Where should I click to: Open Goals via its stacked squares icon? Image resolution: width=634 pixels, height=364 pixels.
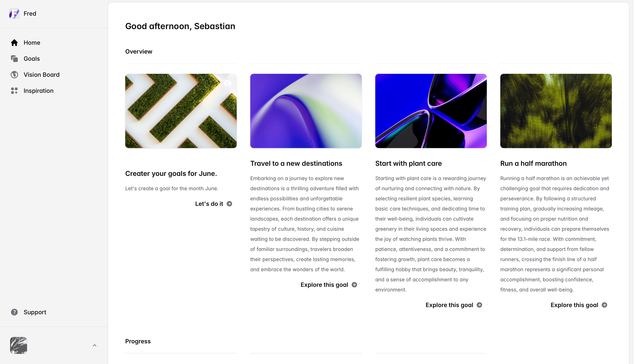[14, 59]
